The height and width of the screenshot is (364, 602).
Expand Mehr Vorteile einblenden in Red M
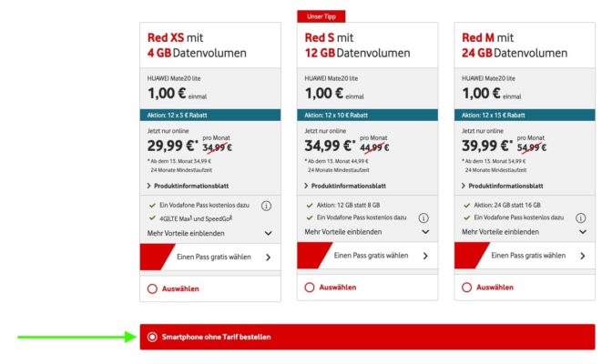525,232
